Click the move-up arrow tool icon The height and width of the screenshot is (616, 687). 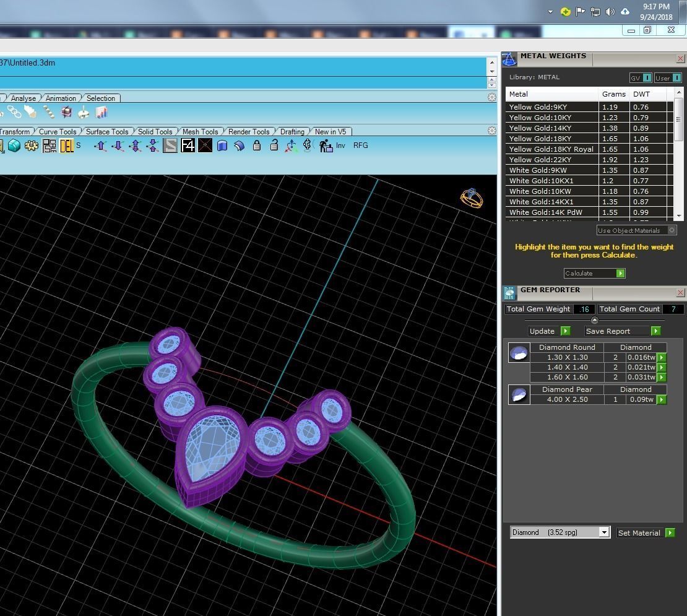(x=100, y=145)
